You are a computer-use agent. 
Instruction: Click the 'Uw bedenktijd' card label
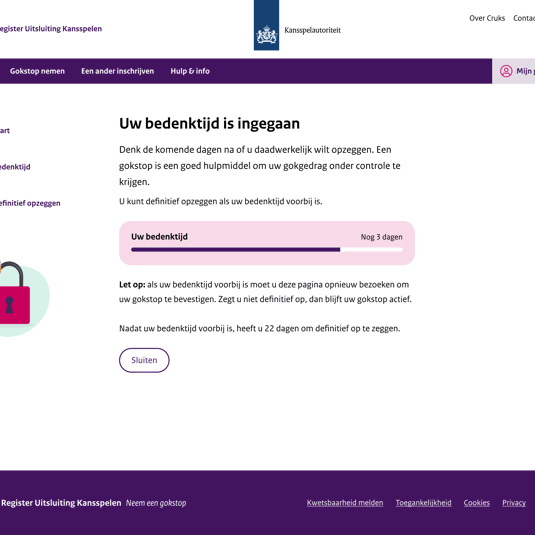(x=159, y=237)
